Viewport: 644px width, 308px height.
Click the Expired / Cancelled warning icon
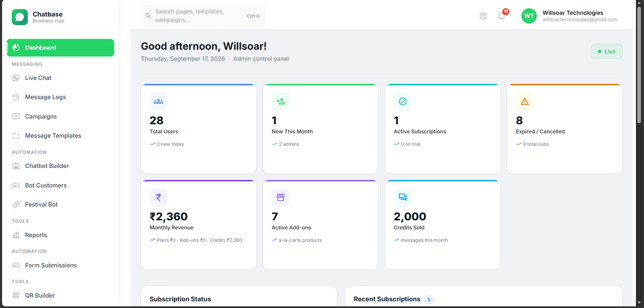525,101
